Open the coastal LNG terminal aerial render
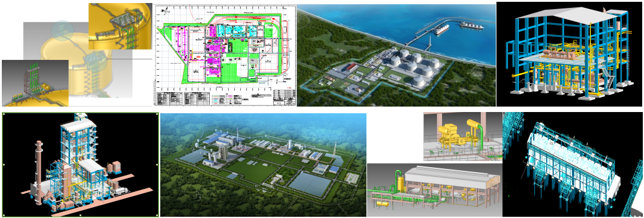This screenshot has height=218, width=644. pos(396,55)
